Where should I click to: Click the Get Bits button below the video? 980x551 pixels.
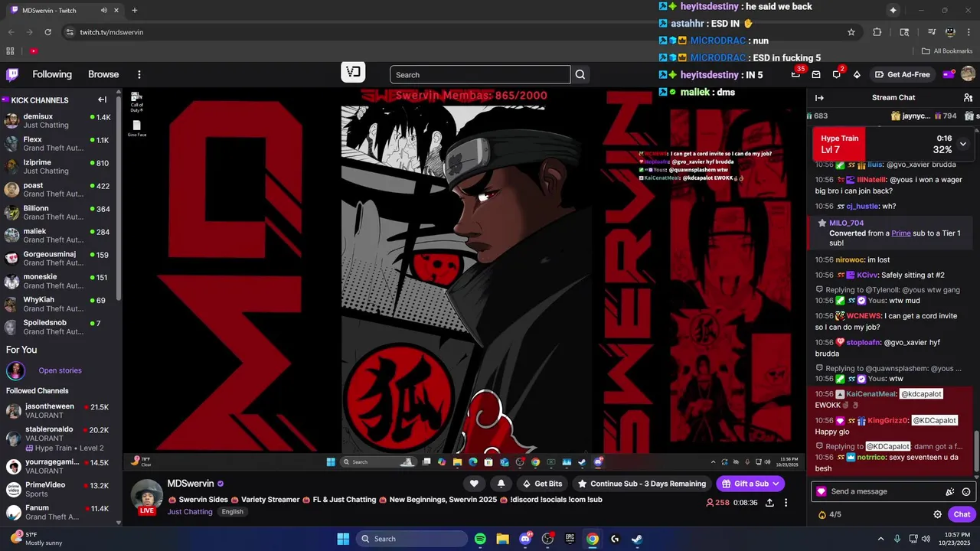pos(541,484)
